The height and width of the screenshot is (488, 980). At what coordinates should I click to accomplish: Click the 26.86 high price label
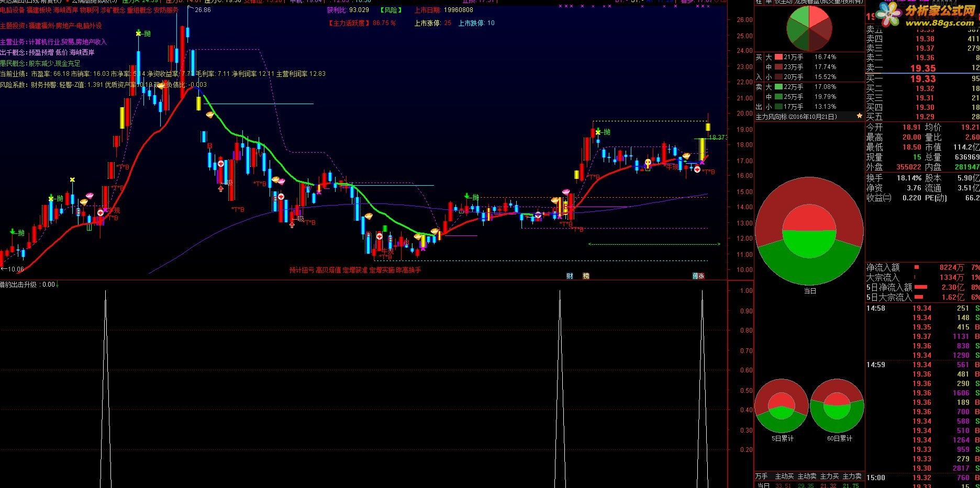203,10
